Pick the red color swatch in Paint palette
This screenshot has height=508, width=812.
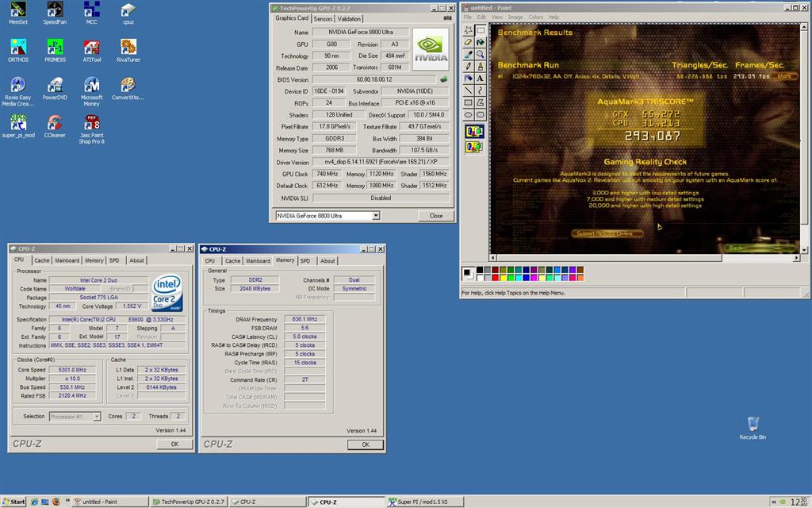click(x=496, y=277)
